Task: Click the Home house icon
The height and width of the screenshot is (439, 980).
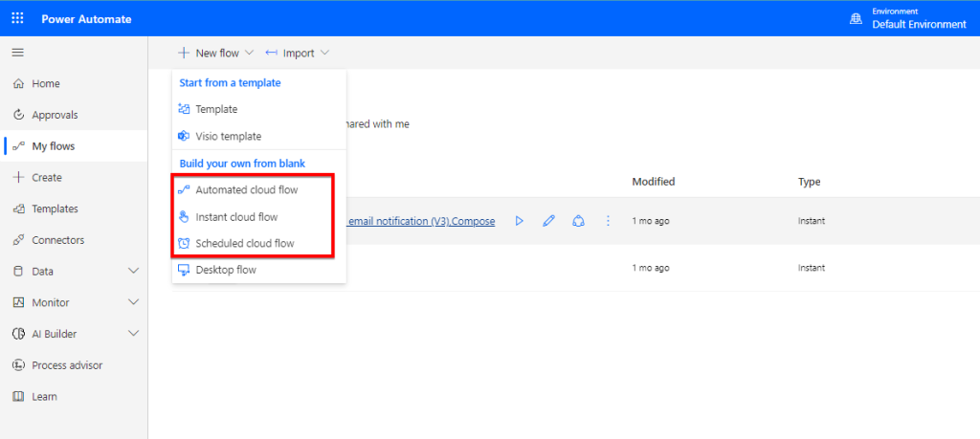Action: [19, 83]
